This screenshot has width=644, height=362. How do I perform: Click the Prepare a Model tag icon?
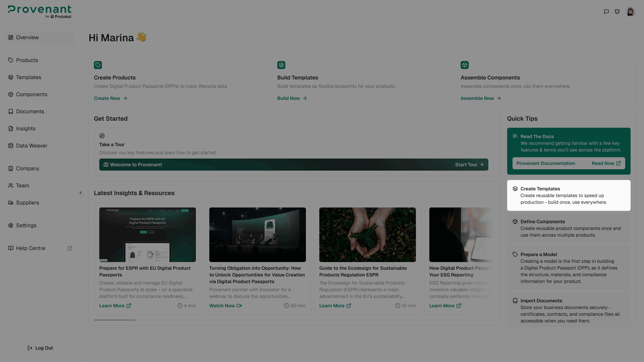[x=515, y=254]
